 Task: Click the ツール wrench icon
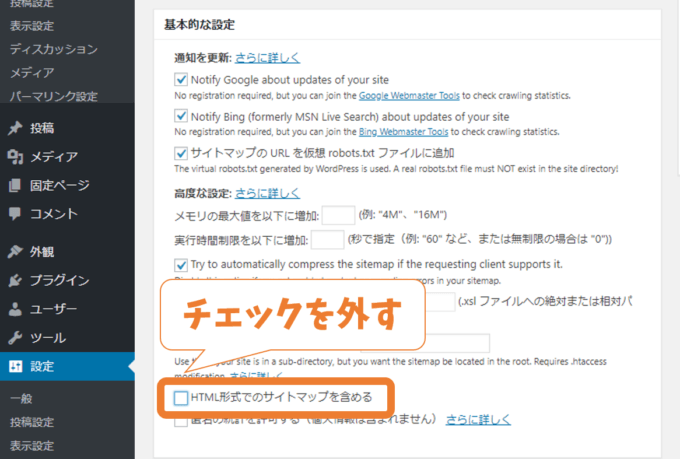[x=15, y=338]
